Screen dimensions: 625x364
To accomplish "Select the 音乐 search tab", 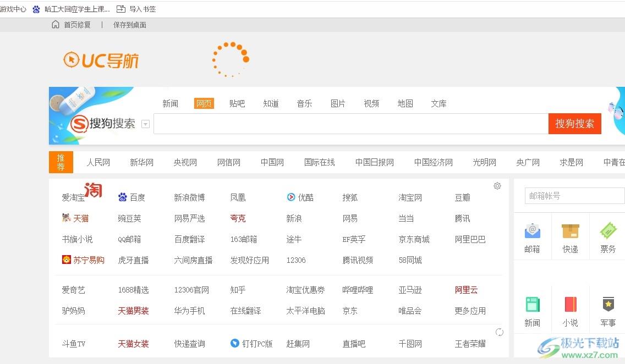I will point(305,103).
